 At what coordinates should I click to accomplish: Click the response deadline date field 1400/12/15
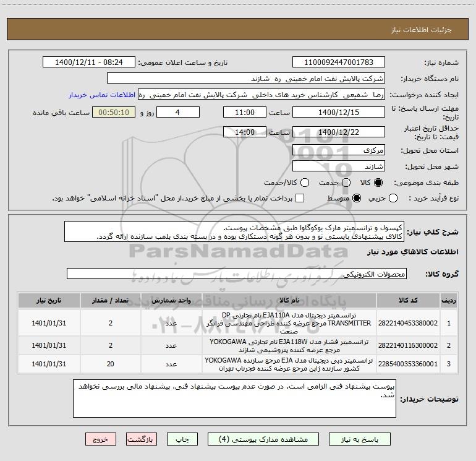tap(338, 113)
